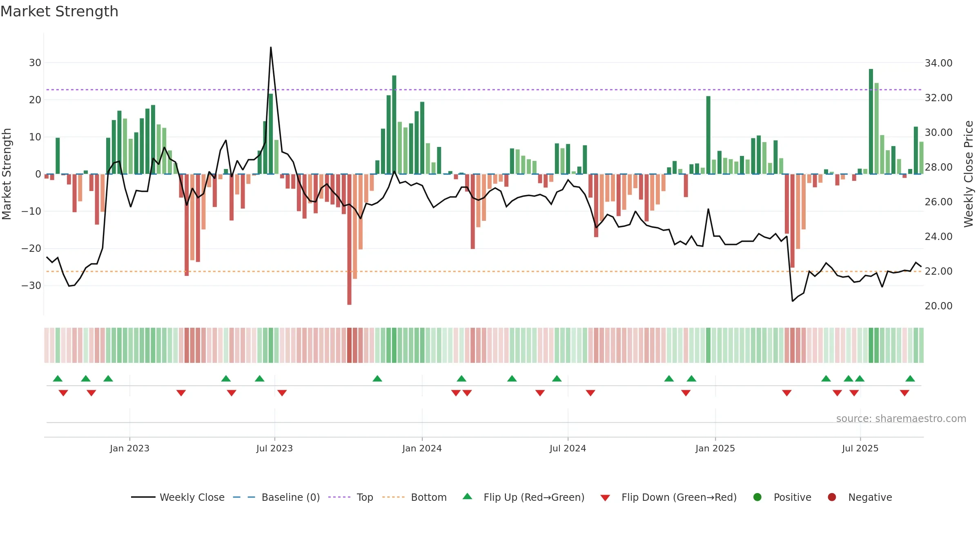Image resolution: width=980 pixels, height=551 pixels.
Task: Click the Market Strength y-axis title
Action: 7,174
